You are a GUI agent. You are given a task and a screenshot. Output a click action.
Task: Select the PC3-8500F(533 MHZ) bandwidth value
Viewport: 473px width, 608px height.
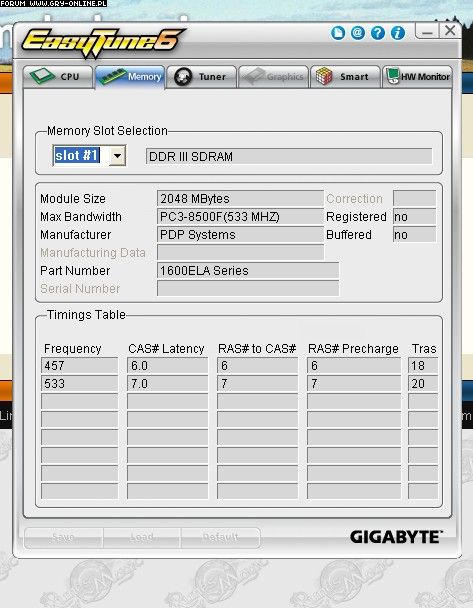tap(240, 216)
